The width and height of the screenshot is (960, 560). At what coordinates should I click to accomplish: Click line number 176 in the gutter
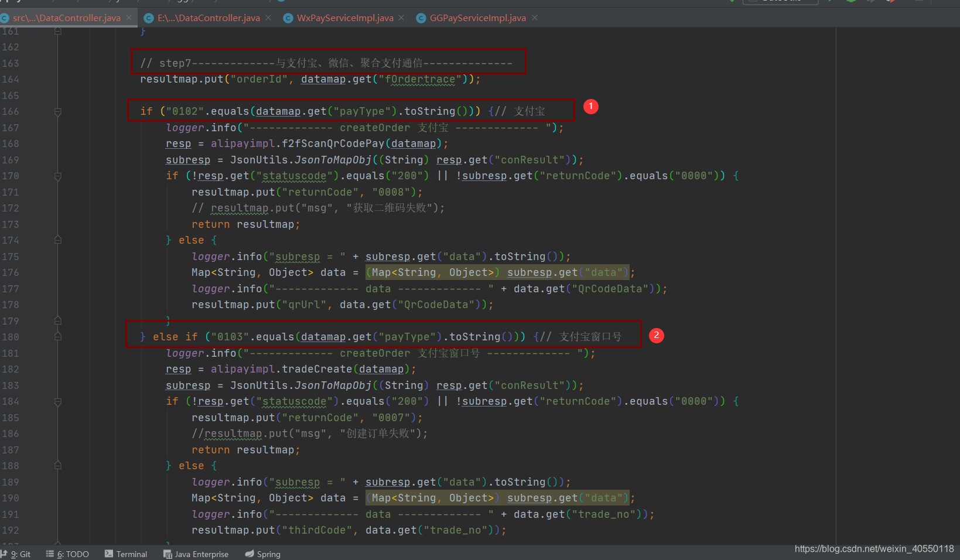pyautogui.click(x=11, y=272)
